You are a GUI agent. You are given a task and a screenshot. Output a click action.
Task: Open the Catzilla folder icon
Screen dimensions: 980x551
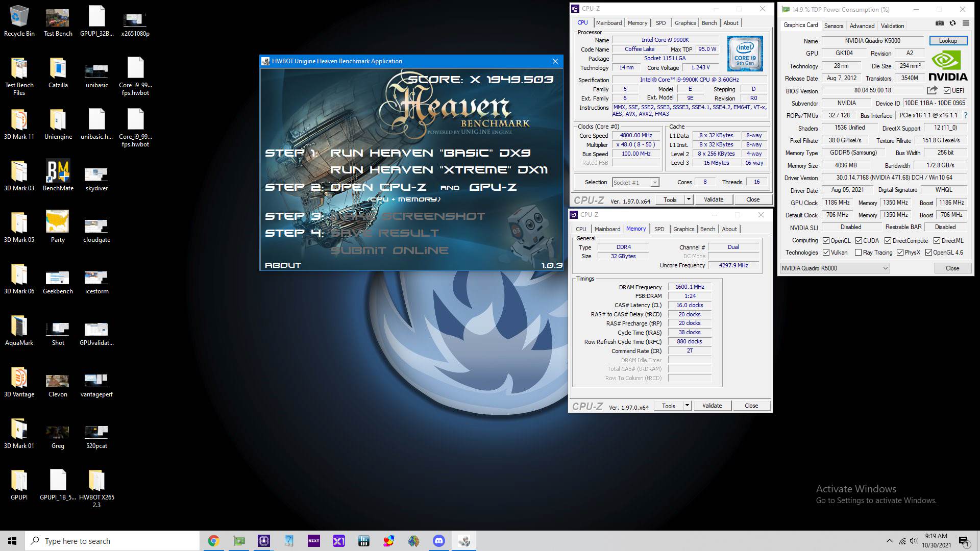[58, 73]
